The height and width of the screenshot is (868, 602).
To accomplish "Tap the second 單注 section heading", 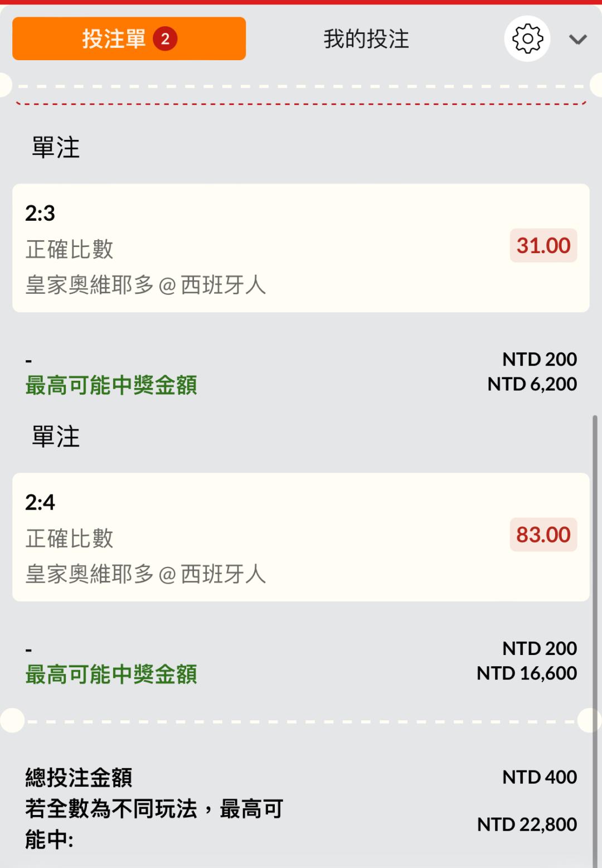I will pyautogui.click(x=56, y=437).
